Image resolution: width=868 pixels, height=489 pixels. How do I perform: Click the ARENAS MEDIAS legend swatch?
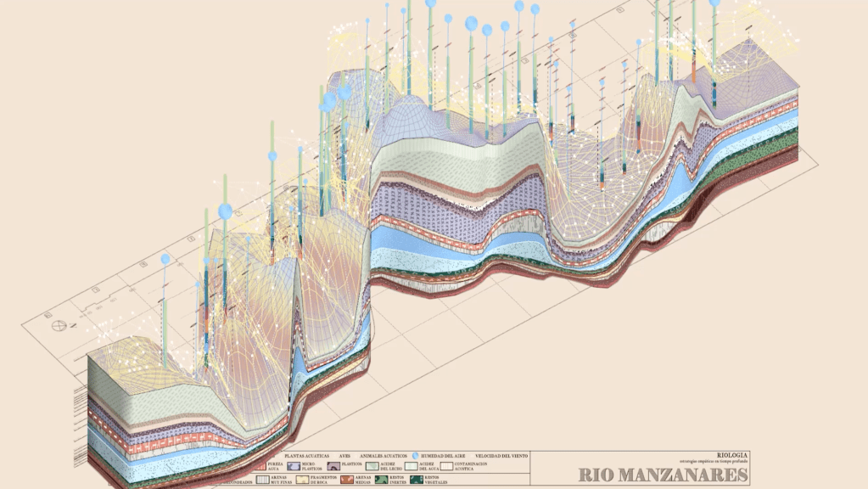click(x=347, y=480)
